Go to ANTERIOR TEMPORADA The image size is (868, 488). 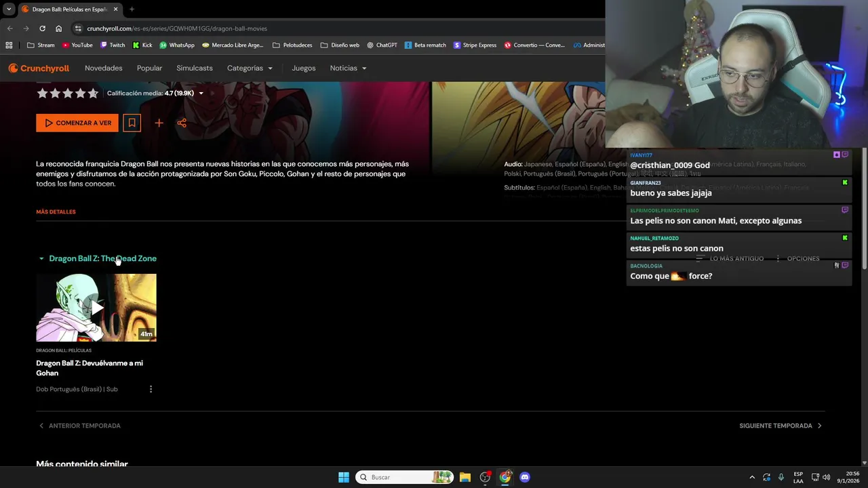pyautogui.click(x=79, y=426)
